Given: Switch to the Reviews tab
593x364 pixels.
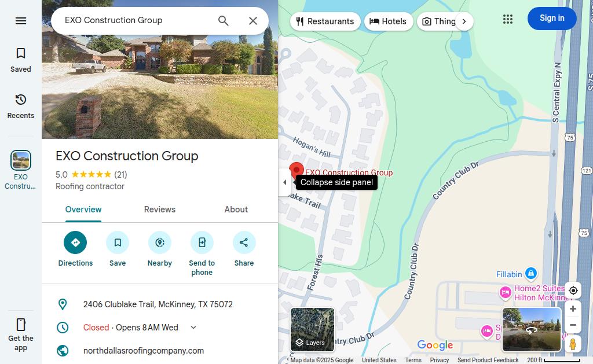Looking at the screenshot, I should (x=160, y=209).
